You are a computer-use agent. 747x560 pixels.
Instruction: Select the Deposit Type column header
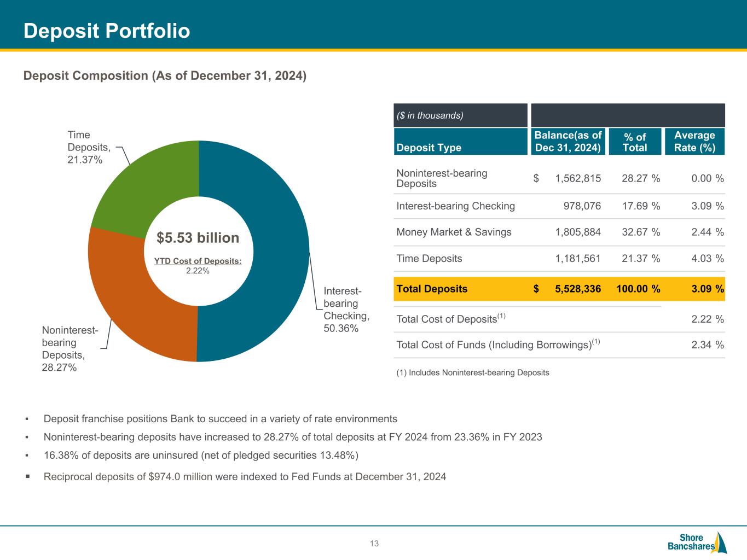pyautogui.click(x=428, y=148)
